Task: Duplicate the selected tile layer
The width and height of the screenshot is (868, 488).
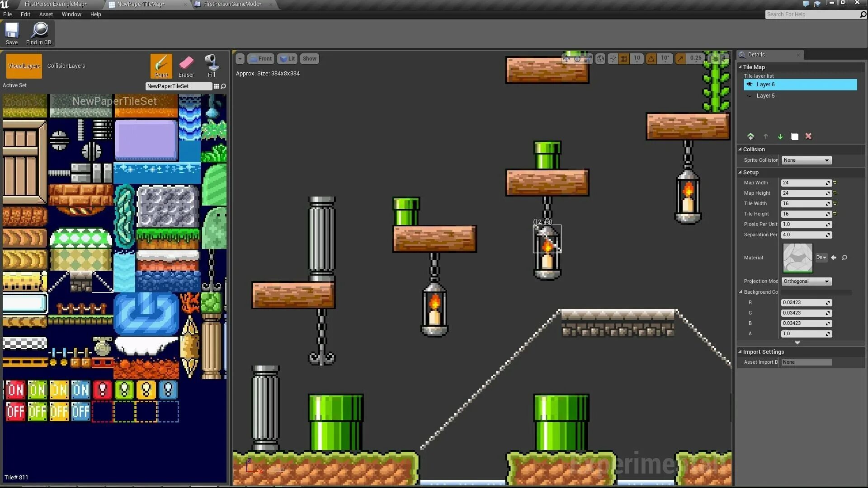Action: (795, 136)
